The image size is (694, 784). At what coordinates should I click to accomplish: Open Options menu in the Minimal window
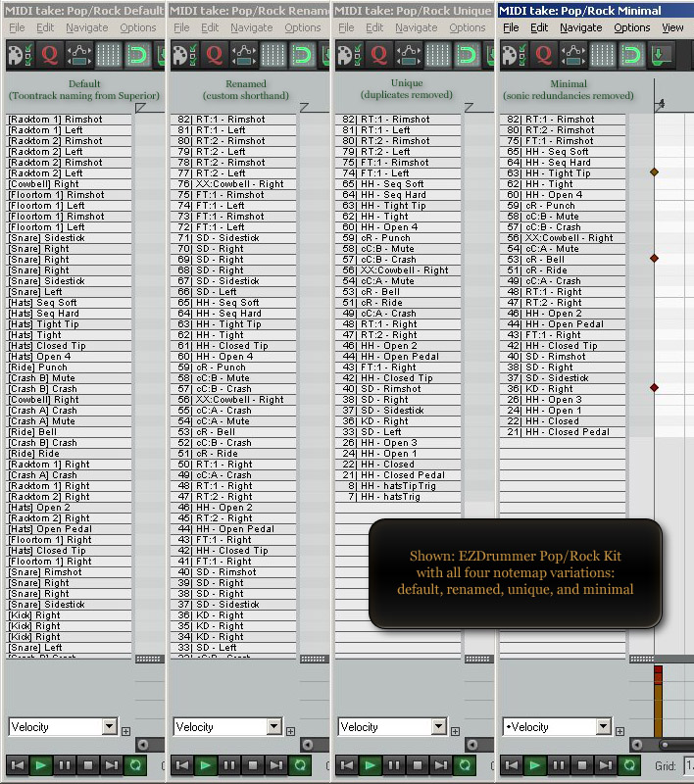(632, 27)
